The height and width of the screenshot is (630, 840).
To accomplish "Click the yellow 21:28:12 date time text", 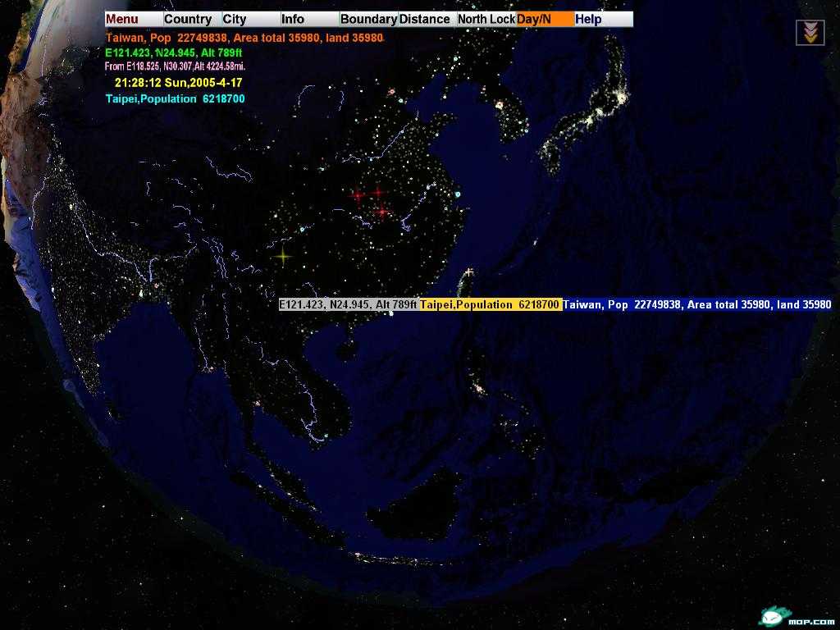I will (178, 83).
